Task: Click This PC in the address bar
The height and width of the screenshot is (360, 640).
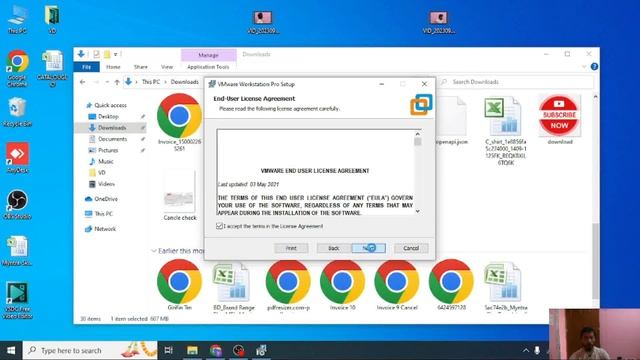Action: pyautogui.click(x=151, y=82)
